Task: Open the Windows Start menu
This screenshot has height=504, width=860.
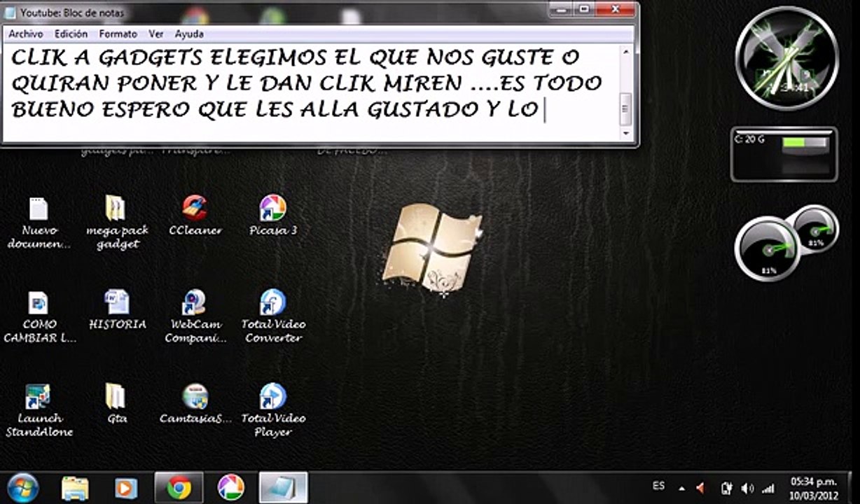Action: point(22,487)
